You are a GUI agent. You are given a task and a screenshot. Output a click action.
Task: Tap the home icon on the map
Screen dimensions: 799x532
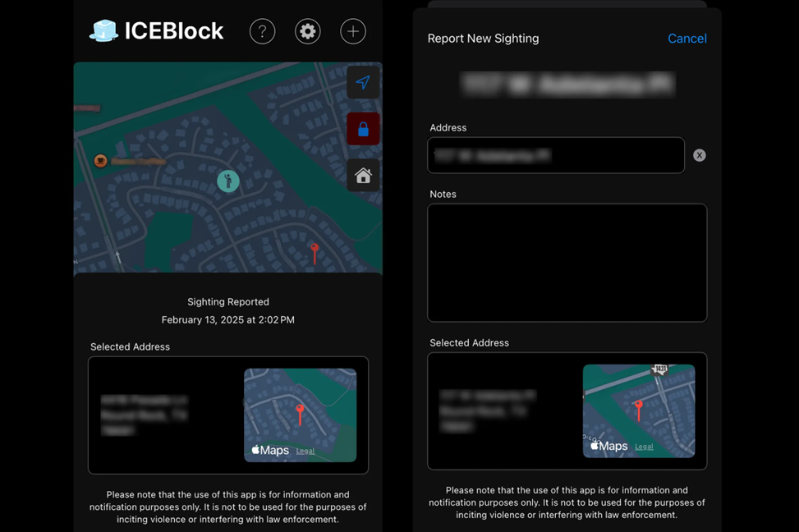[363, 176]
